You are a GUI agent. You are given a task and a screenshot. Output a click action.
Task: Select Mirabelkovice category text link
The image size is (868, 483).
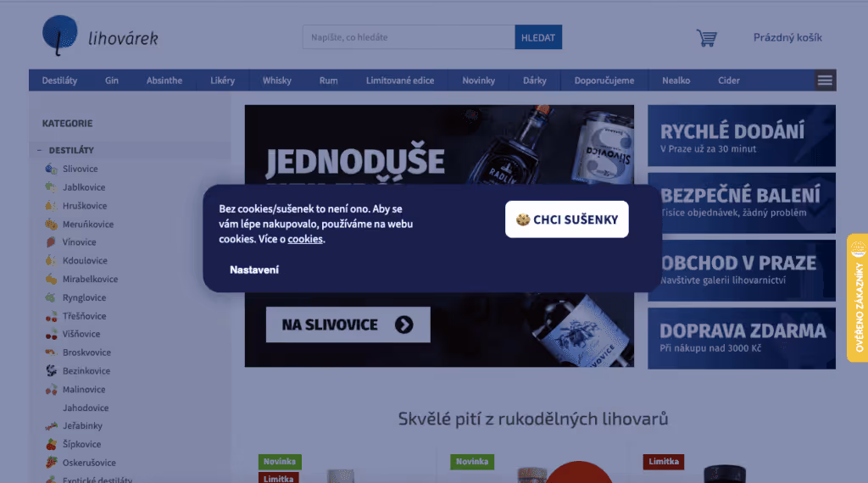tap(90, 279)
